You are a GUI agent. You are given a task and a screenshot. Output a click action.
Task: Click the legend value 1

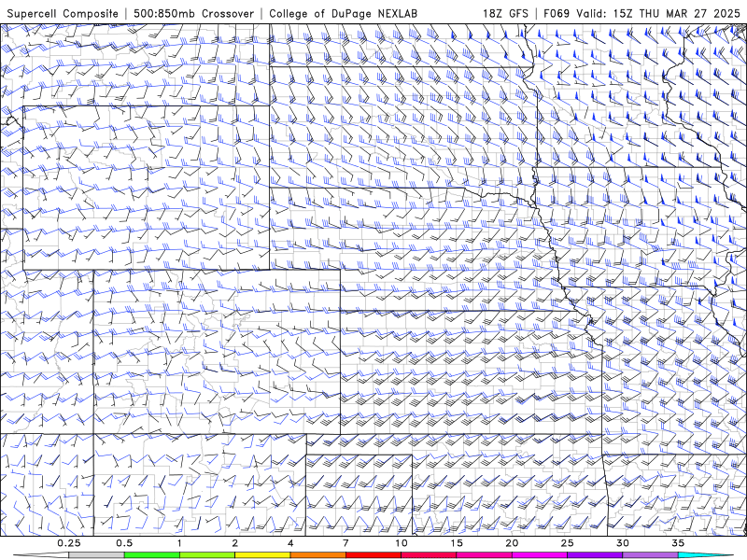[179, 543]
